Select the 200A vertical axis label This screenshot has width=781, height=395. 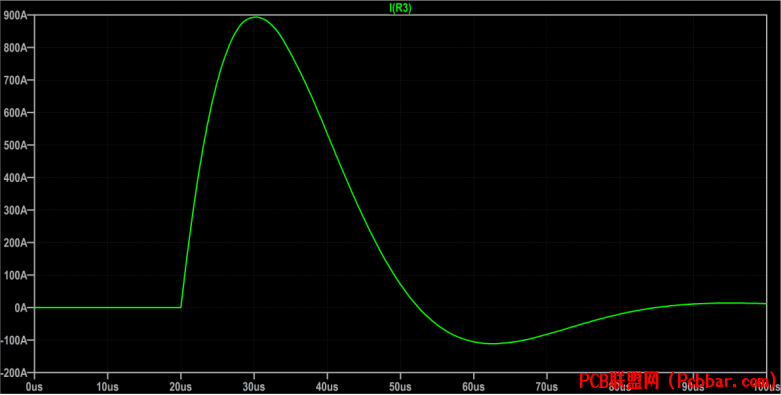point(16,243)
